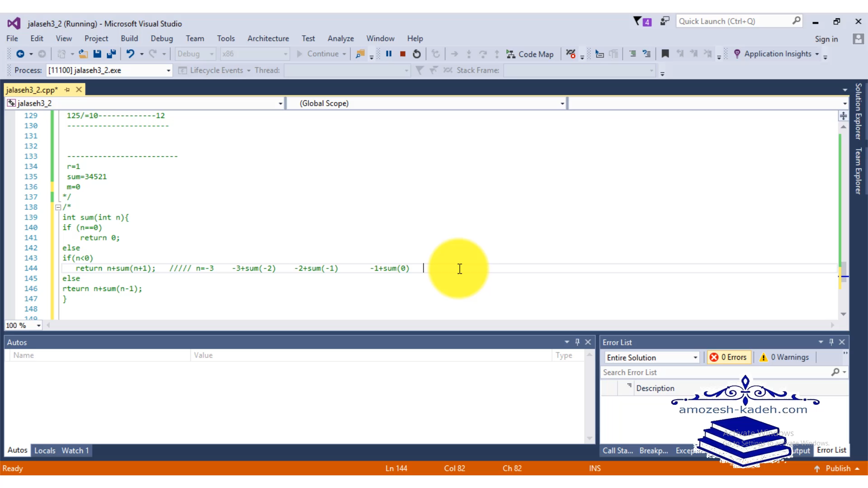Comment out the selected lines icon
Viewport: 868px width, 488px height.
coord(632,54)
